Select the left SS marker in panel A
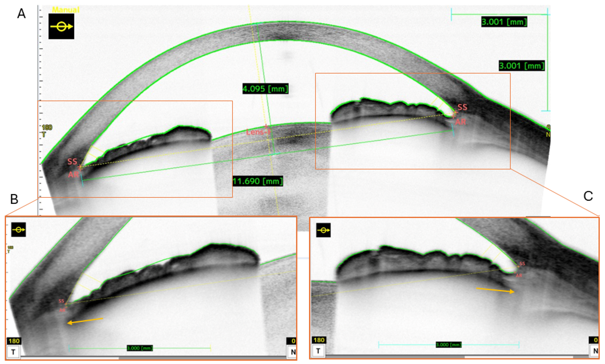This screenshot has height=364, width=605. pyautogui.click(x=73, y=161)
